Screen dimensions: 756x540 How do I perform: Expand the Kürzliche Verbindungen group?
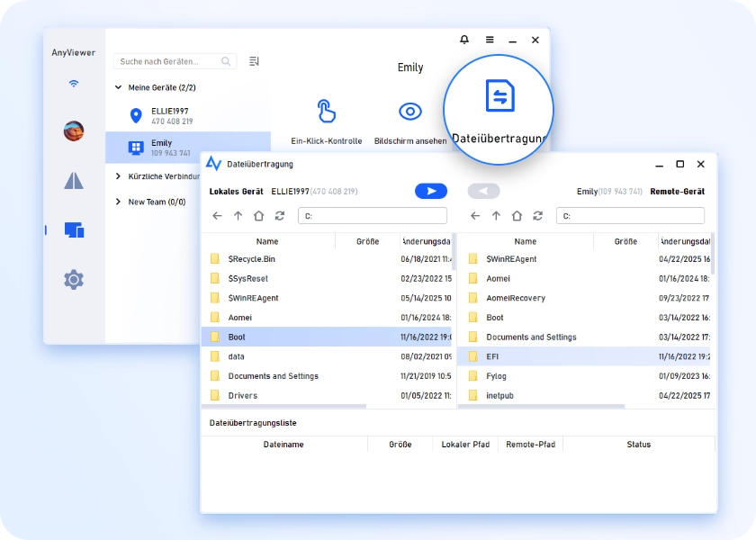coord(119,176)
